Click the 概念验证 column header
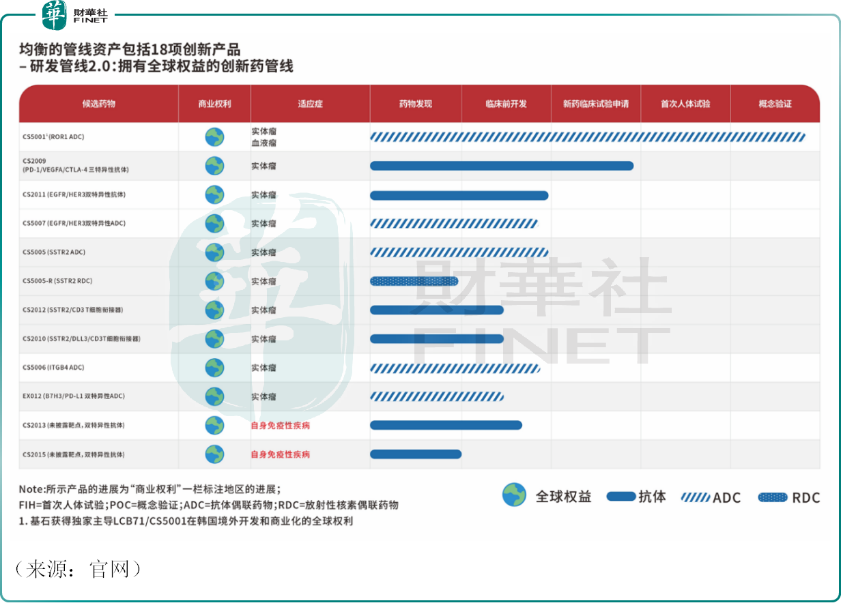 coord(775,104)
